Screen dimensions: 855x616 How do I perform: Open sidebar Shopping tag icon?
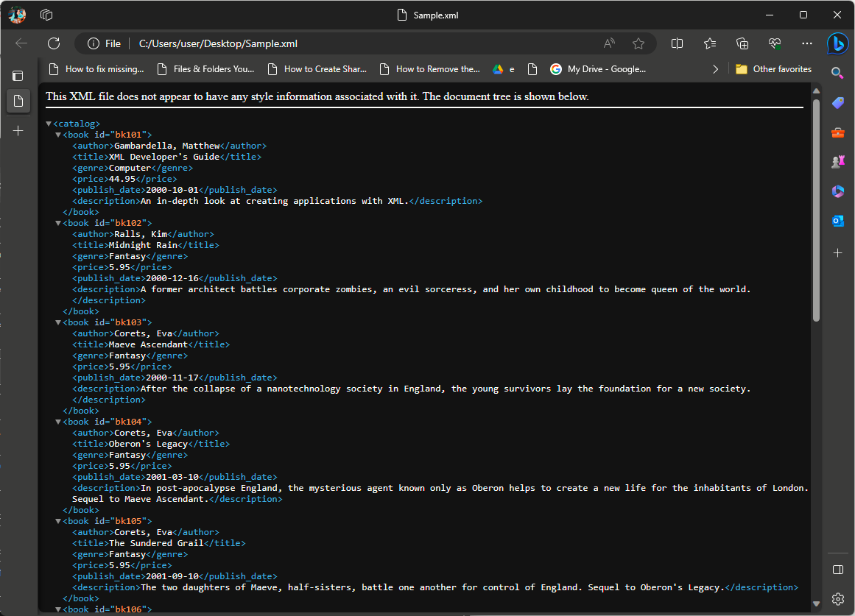[837, 103]
